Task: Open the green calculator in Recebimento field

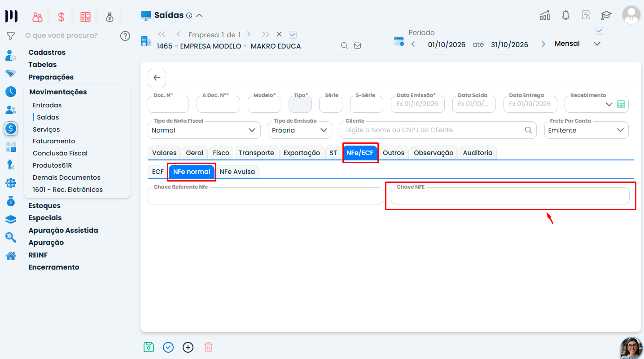Action: [x=621, y=104]
